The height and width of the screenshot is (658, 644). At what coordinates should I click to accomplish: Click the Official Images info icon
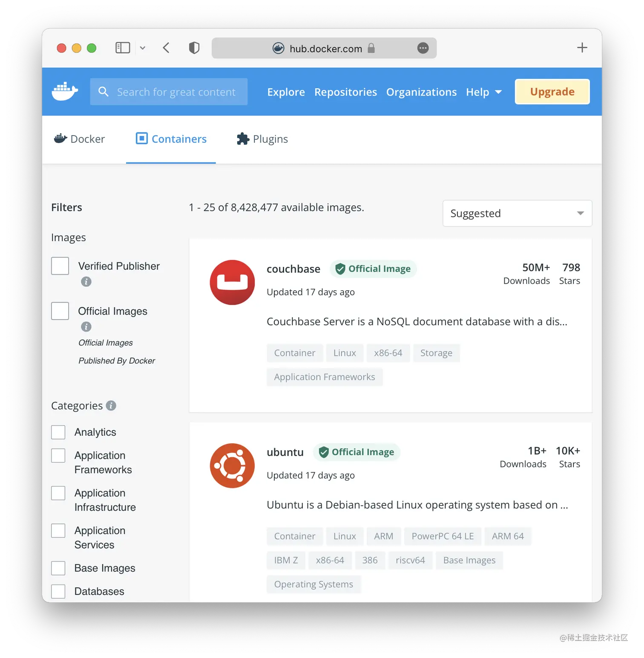coord(86,327)
